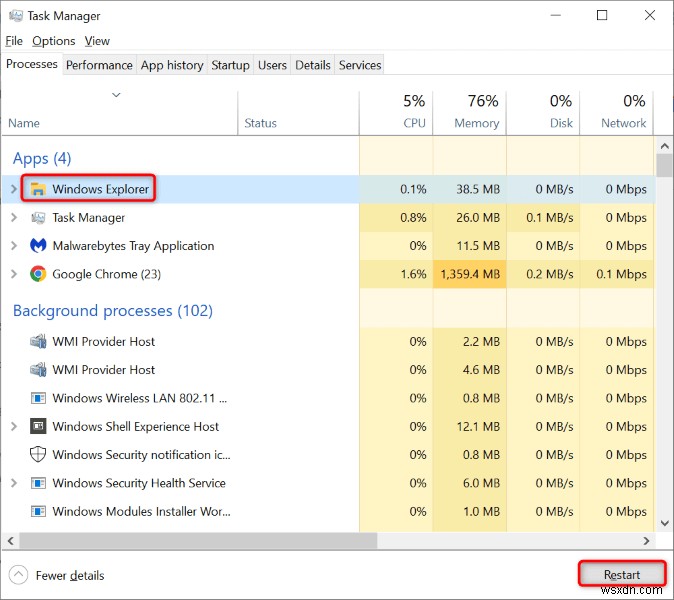Expand the Google Chrome (23) group
Image resolution: width=674 pixels, height=600 pixels.
(13, 274)
